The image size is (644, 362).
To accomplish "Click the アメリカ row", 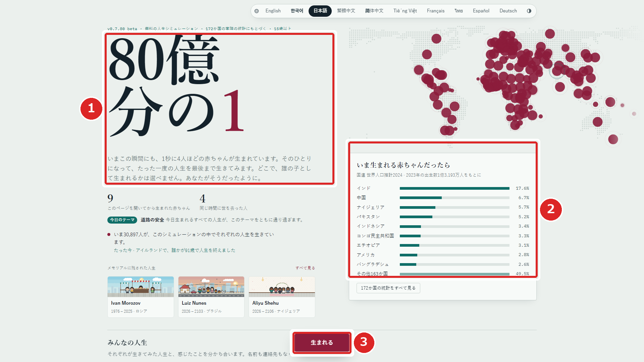I will point(443,255).
